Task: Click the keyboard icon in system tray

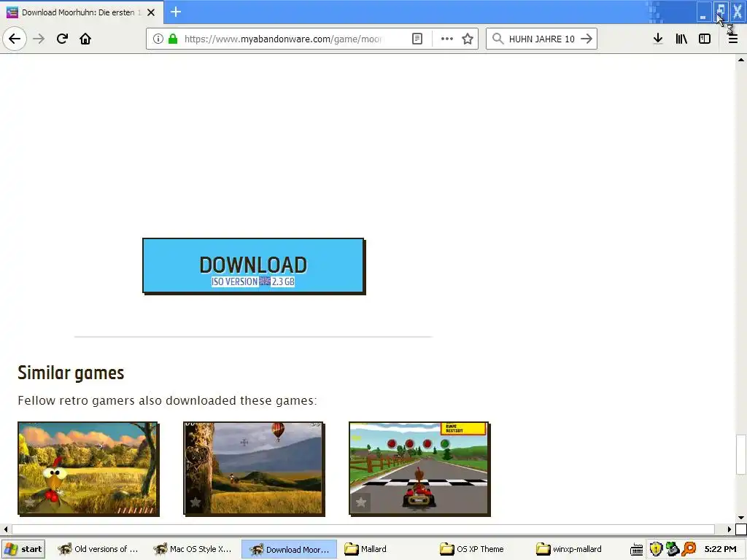Action: pos(636,550)
